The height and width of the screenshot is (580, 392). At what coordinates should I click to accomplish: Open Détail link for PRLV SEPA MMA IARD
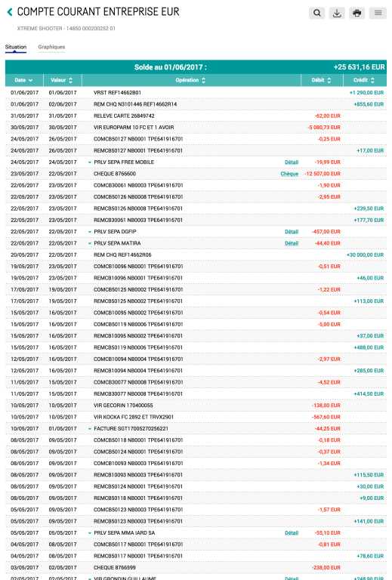(292, 533)
